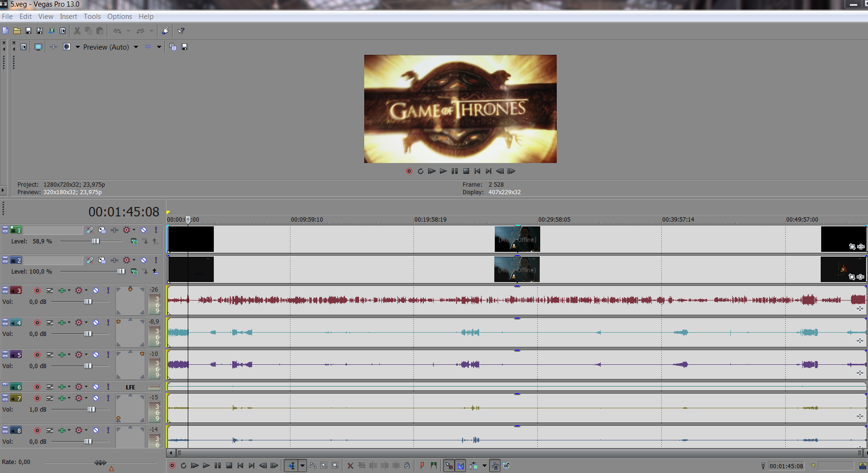Click the Delete X icon in bottom toolbar
Image resolution: width=868 pixels, height=473 pixels.
coord(351,465)
